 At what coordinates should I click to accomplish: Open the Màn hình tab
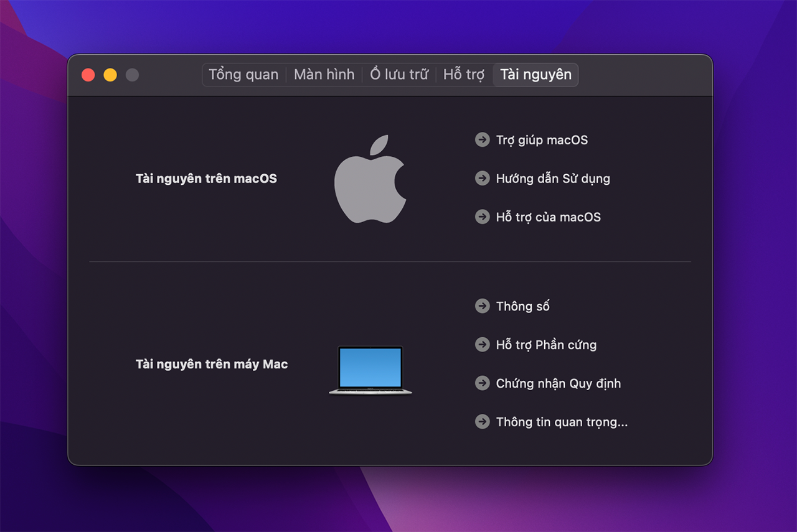pos(324,75)
